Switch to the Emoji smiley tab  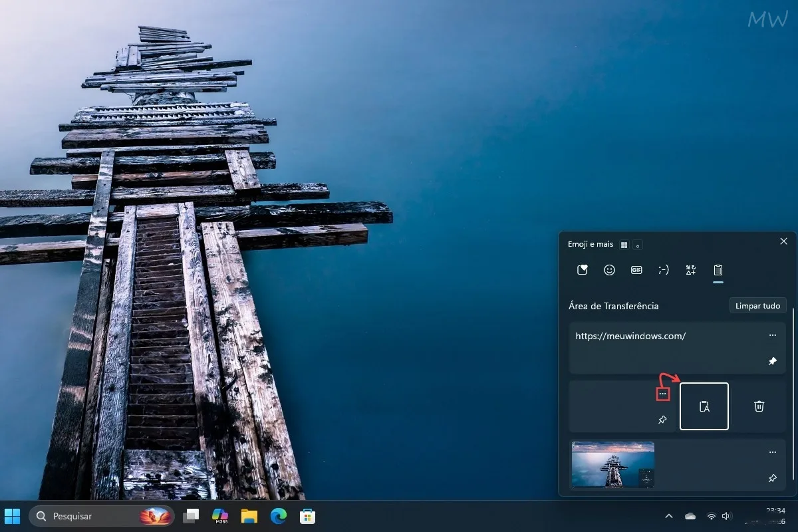point(609,270)
